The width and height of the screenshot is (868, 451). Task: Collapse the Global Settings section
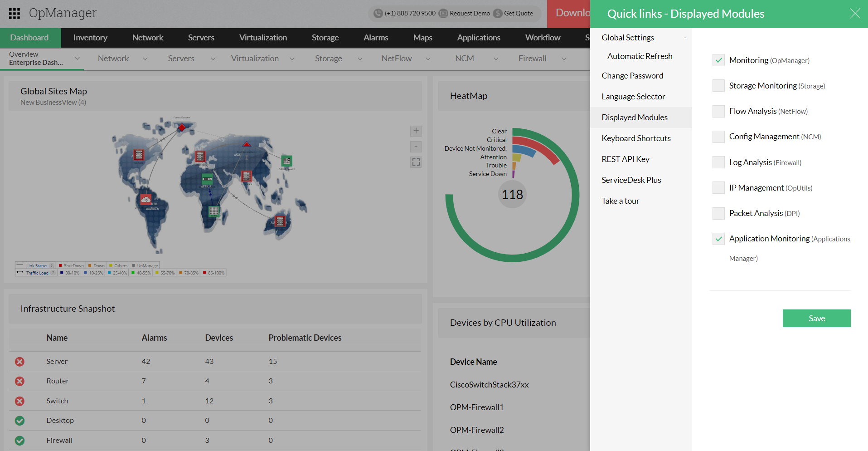pyautogui.click(x=684, y=38)
